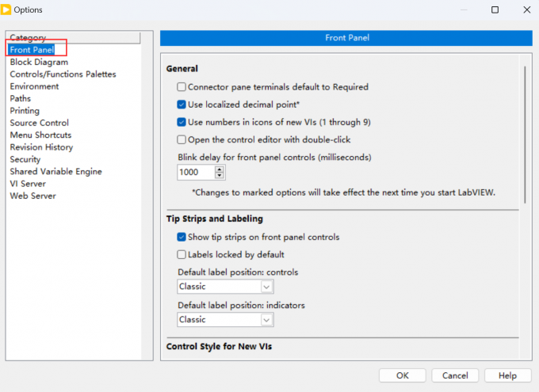539x392 pixels.
Task: Click the settings pane vertical scrollbar
Action: (525, 135)
